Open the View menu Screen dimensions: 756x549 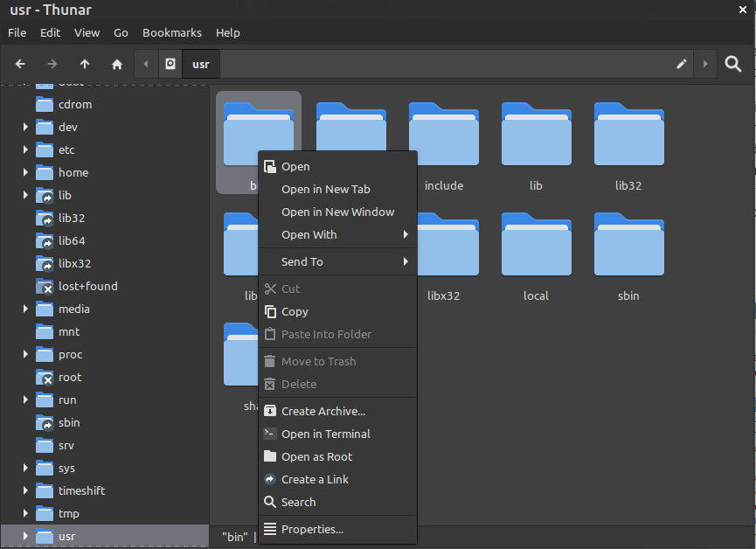tap(87, 33)
